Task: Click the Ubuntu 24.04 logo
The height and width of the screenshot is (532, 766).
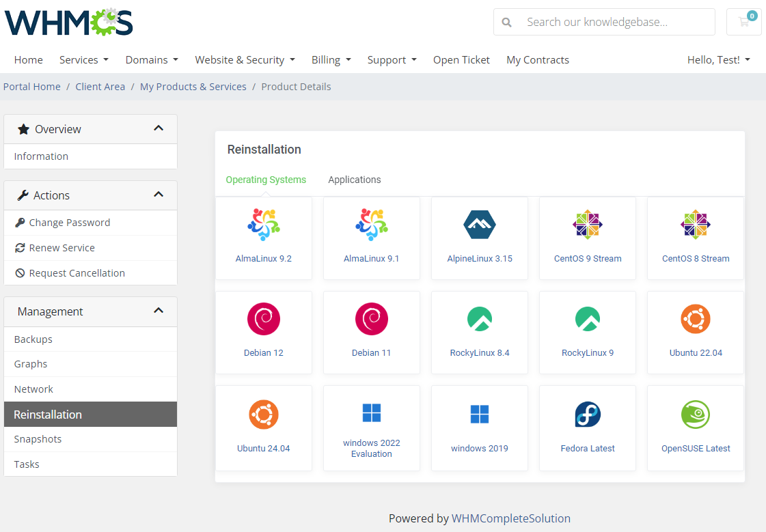Action: (264, 415)
